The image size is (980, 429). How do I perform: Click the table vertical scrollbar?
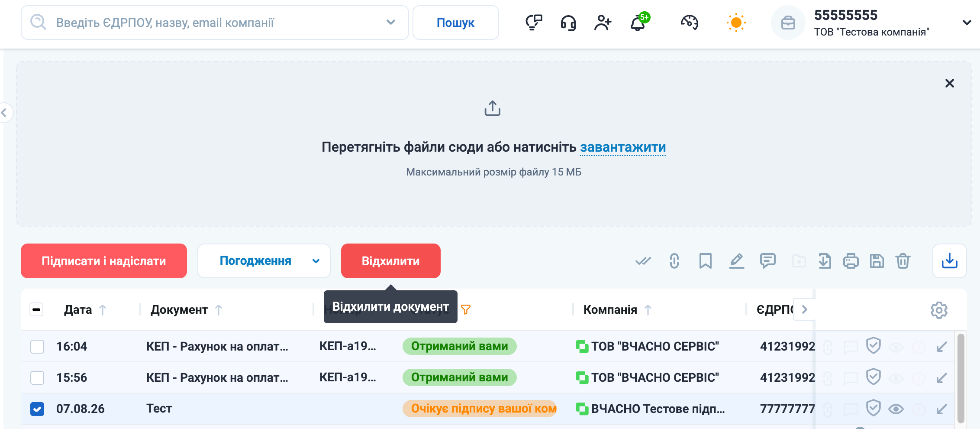pos(961,378)
